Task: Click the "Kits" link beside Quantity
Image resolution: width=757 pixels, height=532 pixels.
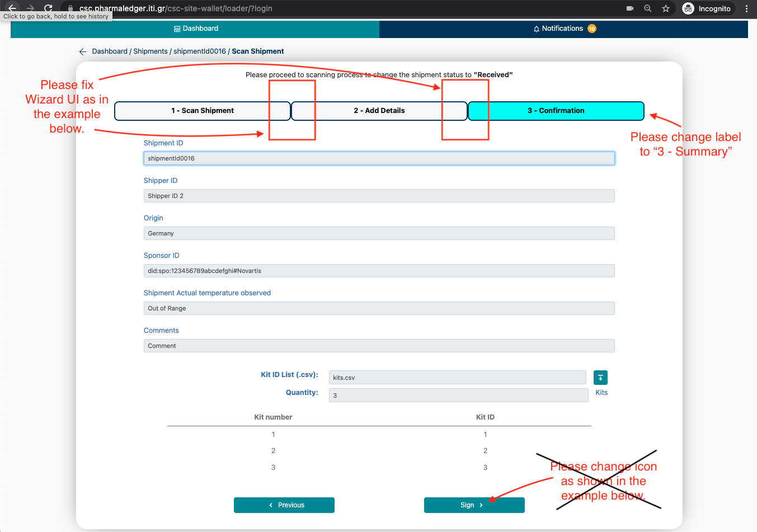Action: click(x=601, y=392)
